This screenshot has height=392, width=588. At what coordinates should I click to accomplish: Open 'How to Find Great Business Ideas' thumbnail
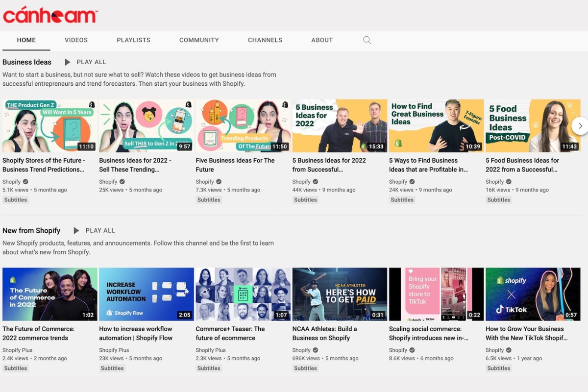[x=436, y=126]
